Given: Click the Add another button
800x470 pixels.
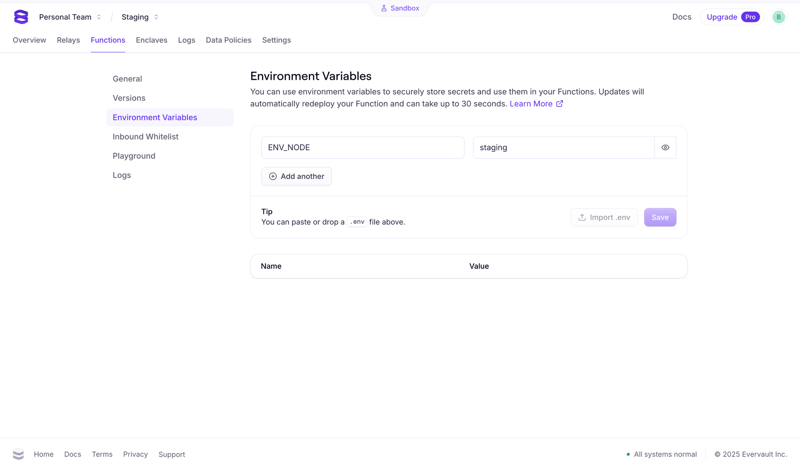Looking at the screenshot, I should (x=296, y=176).
